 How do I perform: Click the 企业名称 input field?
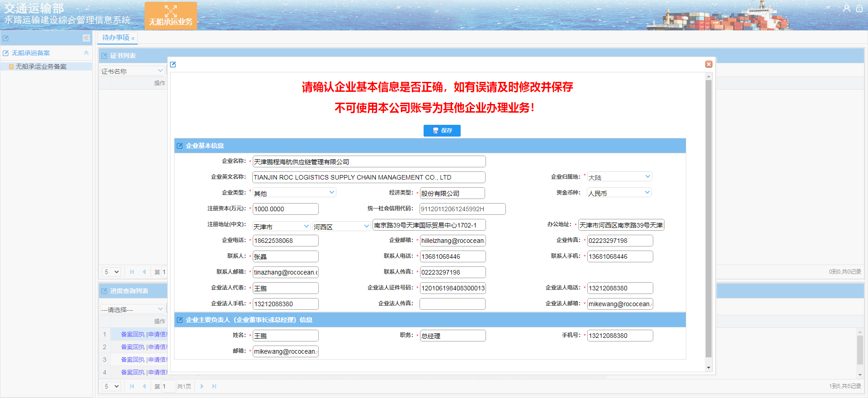pos(368,161)
